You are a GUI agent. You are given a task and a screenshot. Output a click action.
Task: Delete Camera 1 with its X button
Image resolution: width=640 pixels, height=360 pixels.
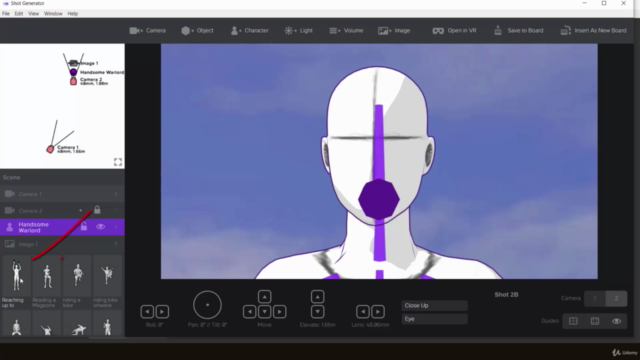point(116,194)
